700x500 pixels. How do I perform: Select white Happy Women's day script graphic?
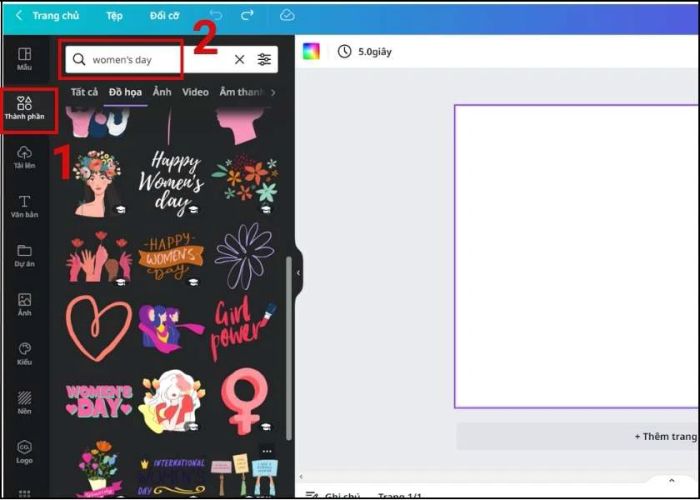pos(171,183)
